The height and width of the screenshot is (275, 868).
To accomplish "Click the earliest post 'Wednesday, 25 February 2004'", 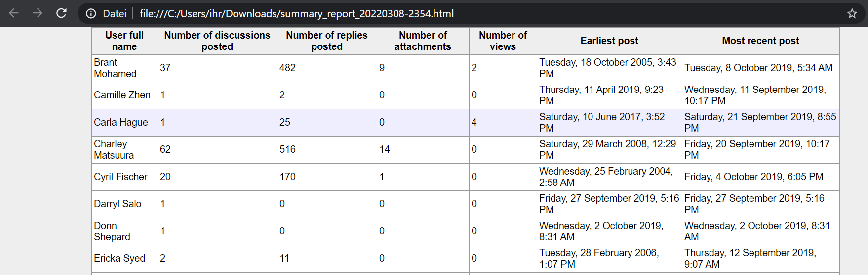I will tap(606, 177).
